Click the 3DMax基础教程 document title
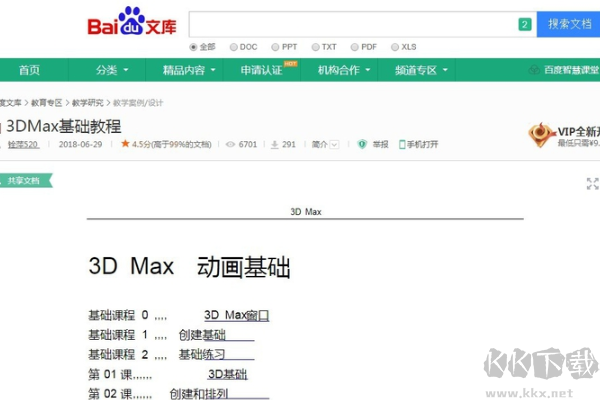The height and width of the screenshot is (400, 600). pyautogui.click(x=64, y=126)
